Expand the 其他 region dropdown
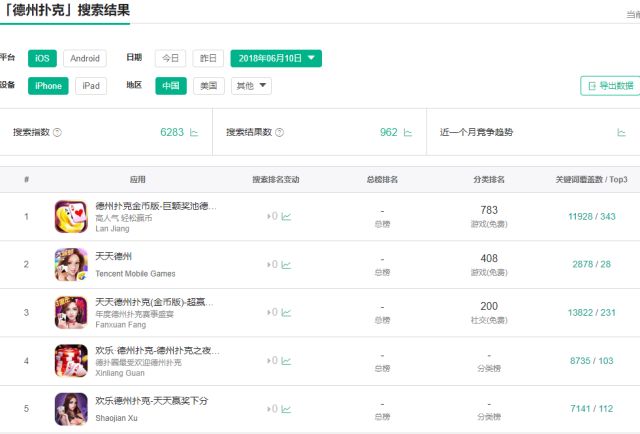Screen dimensions: 640x434 [251, 86]
